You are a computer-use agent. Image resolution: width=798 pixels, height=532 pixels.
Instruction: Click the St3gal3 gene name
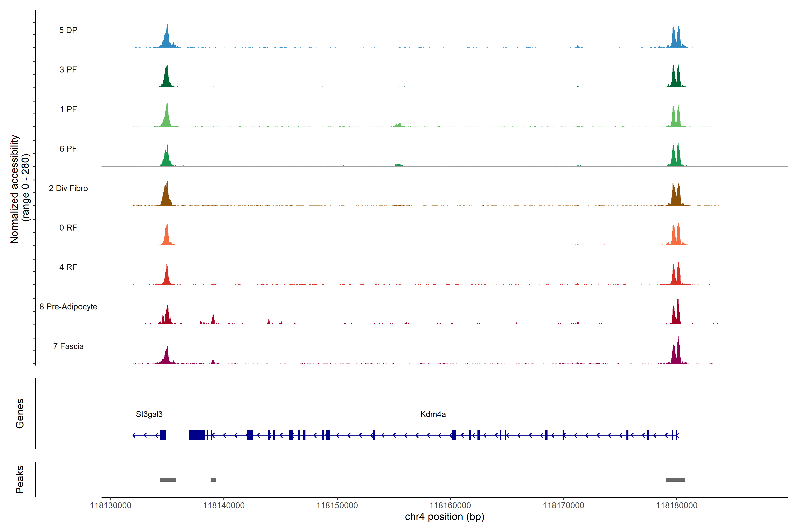point(149,414)
